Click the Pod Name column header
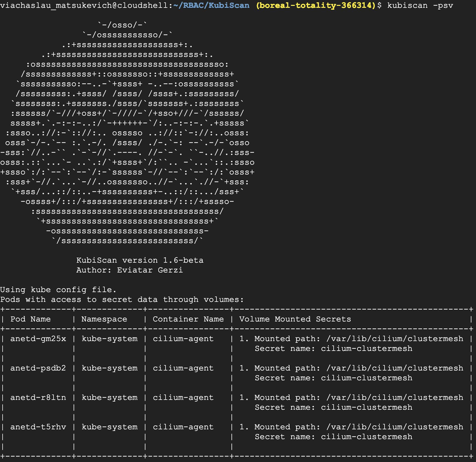Image resolution: width=476 pixels, height=462 pixels. pyautogui.click(x=30, y=319)
